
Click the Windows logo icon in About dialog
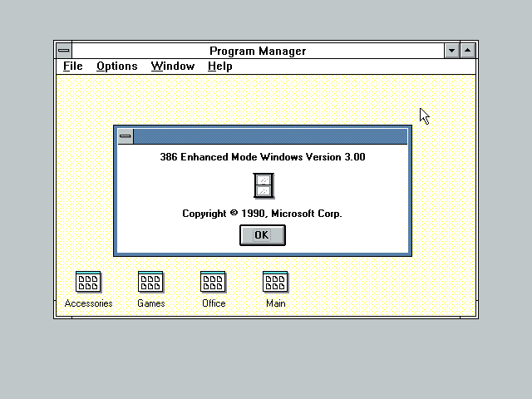coord(264,185)
